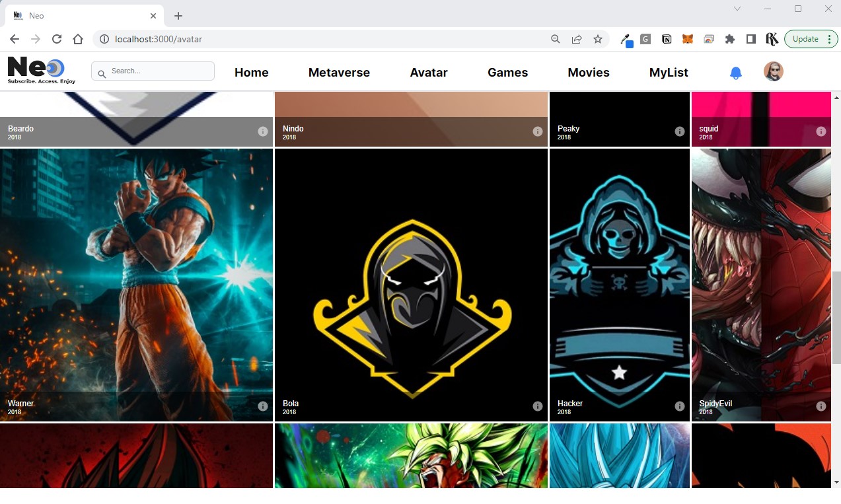Close the Neo browser tab

153,15
